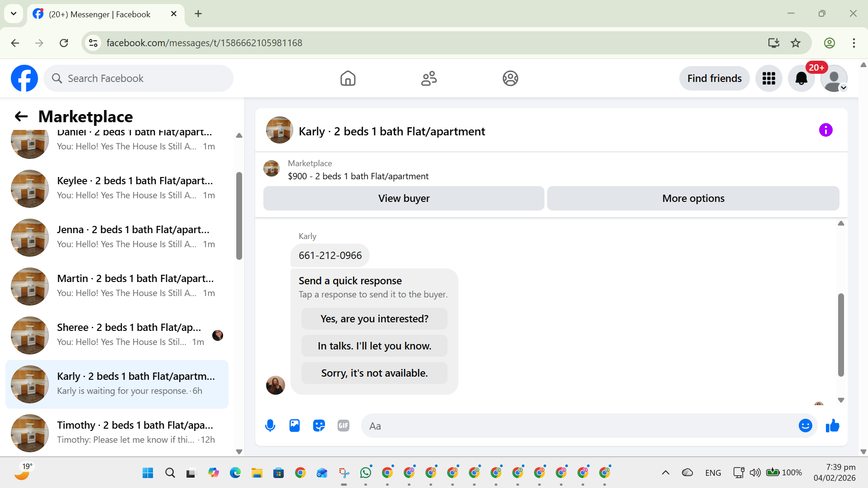Viewport: 868px width, 488px height.
Task: Open the Martin conversation
Action: [117, 286]
